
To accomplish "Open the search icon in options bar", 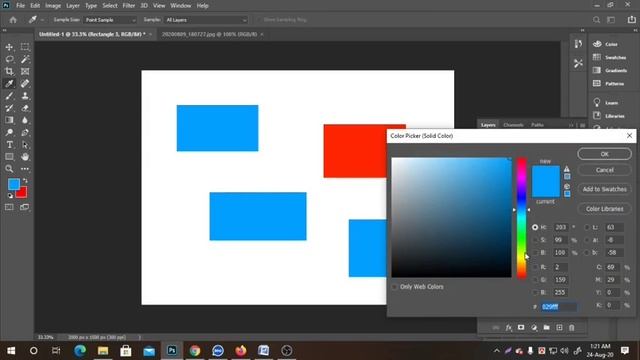I will pyautogui.click(x=596, y=20).
